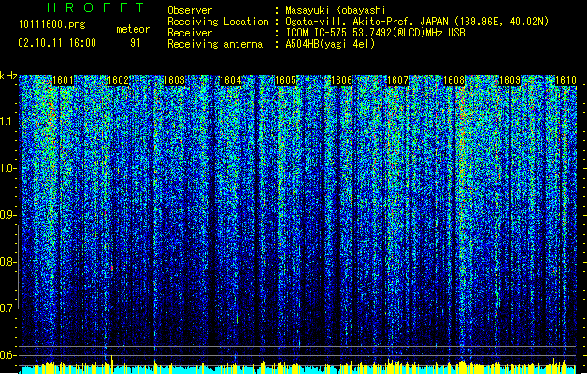Click the 0.7 frequency axis label
Viewport: 588px width, 374px height.
tap(7, 309)
